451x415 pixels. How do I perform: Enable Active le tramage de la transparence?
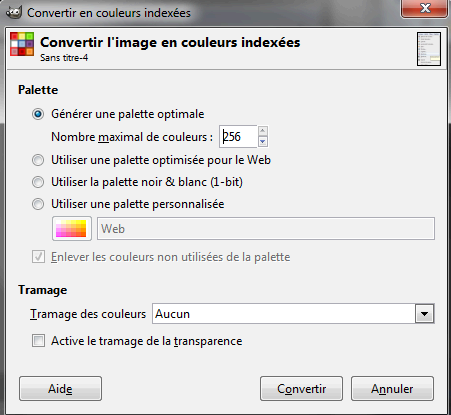[x=38, y=341]
